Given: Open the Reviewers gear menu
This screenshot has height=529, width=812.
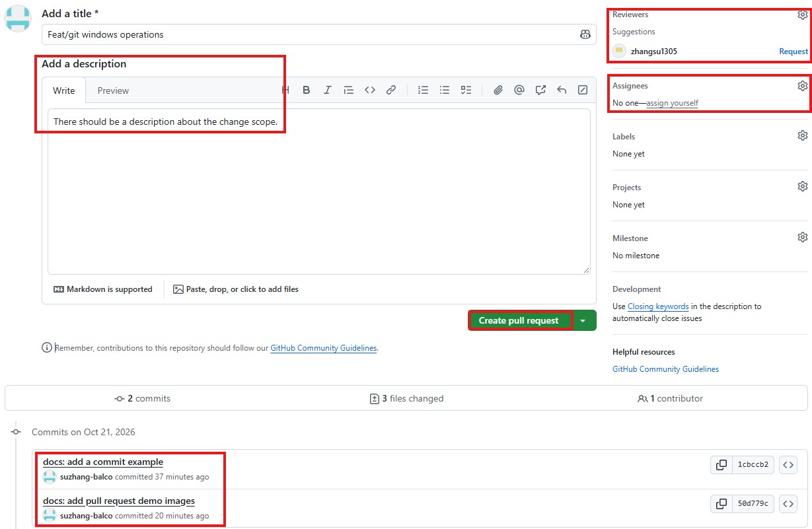Looking at the screenshot, I should 802,15.
